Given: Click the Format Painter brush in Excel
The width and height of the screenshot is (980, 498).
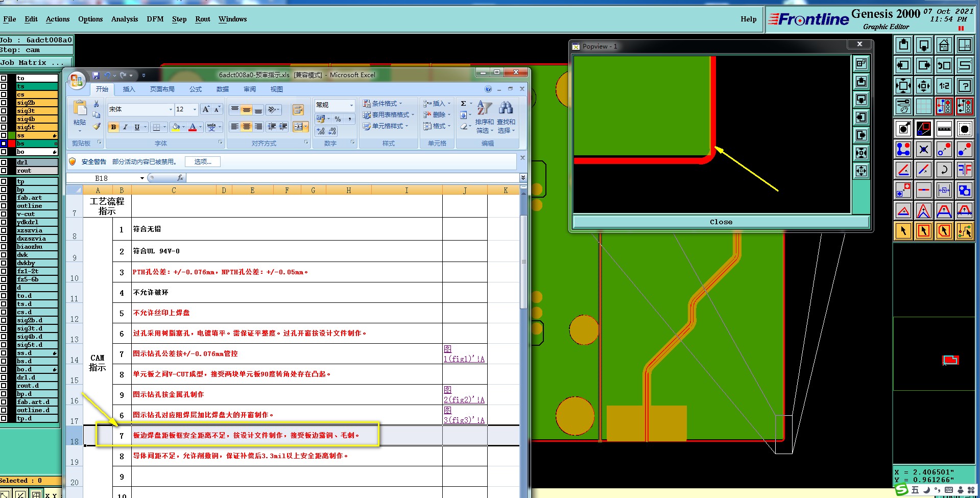Looking at the screenshot, I should [x=97, y=126].
